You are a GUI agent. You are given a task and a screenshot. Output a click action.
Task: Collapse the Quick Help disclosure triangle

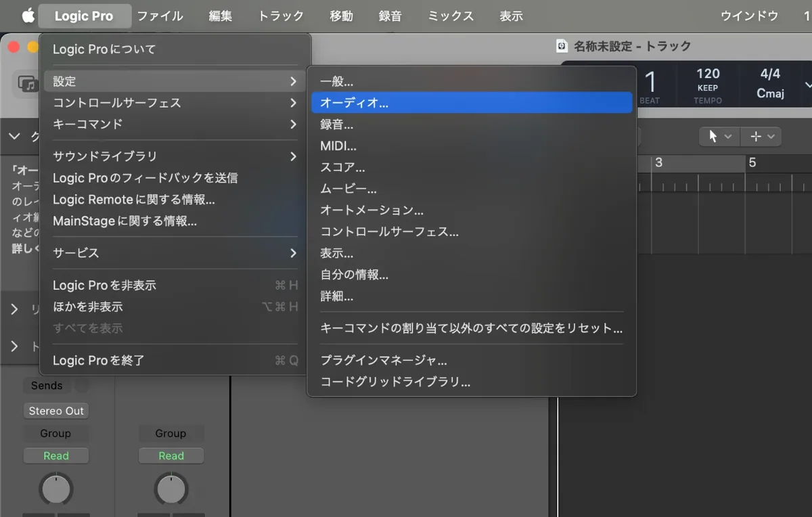tap(14, 137)
